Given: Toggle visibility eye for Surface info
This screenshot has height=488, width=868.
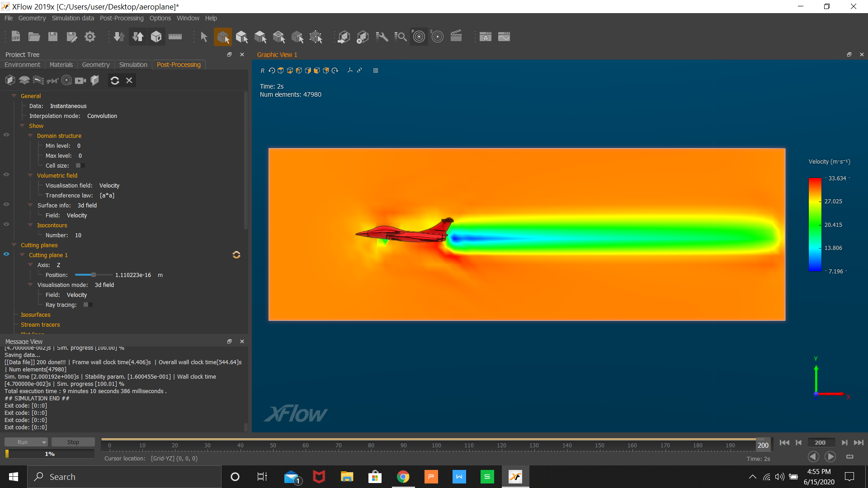Looking at the screenshot, I should [x=6, y=204].
